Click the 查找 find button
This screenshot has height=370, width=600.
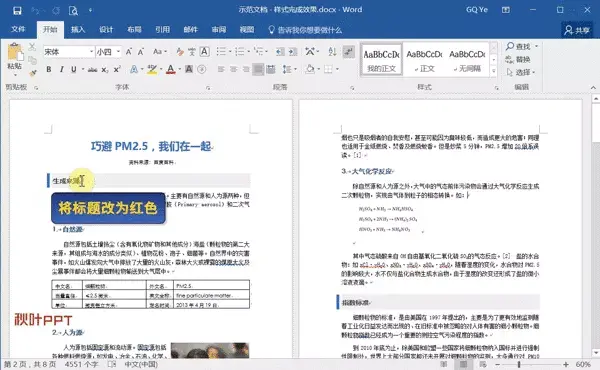(x=522, y=47)
